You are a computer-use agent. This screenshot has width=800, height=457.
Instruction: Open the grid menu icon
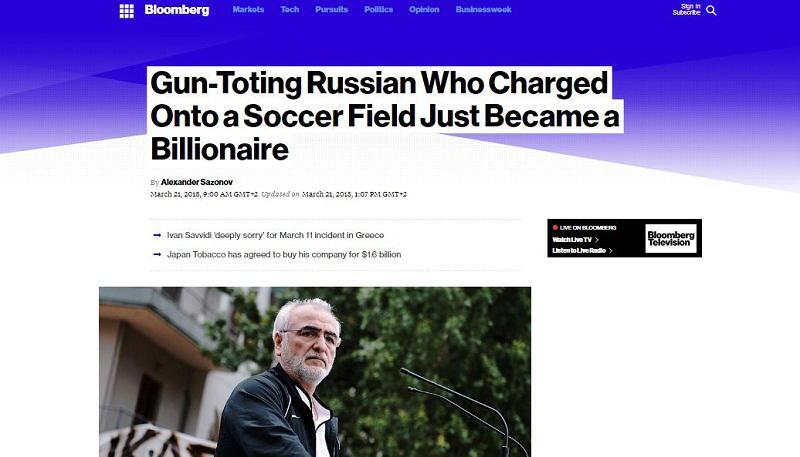point(126,11)
